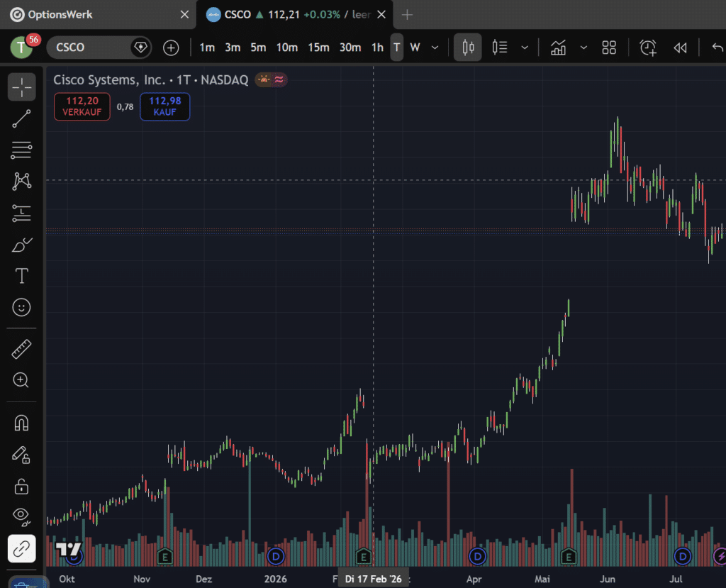The image size is (726, 588).
Task: Open the dividend D marker near 2026
Action: coord(276,556)
